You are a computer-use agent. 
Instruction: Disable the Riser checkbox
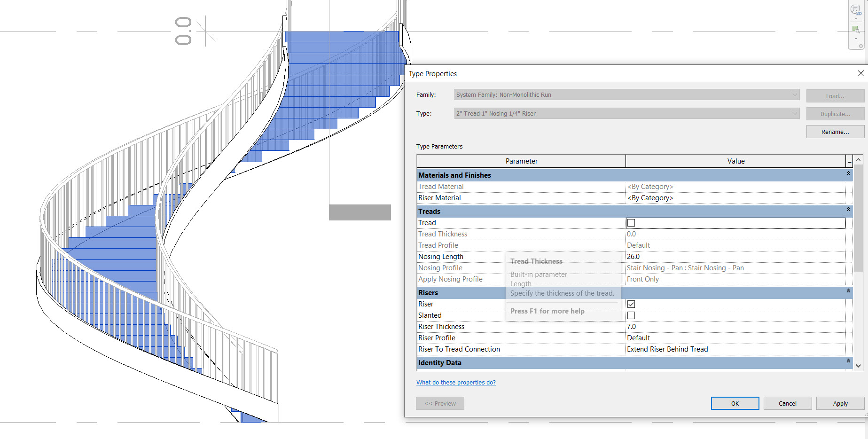click(x=631, y=304)
